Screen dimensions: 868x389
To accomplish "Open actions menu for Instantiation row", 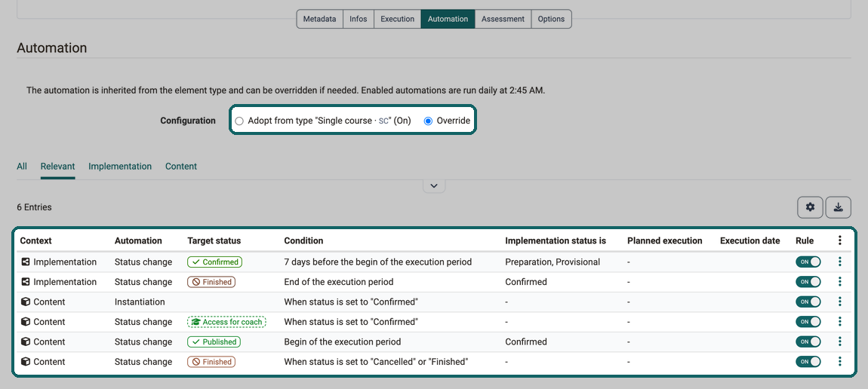I will (x=840, y=302).
